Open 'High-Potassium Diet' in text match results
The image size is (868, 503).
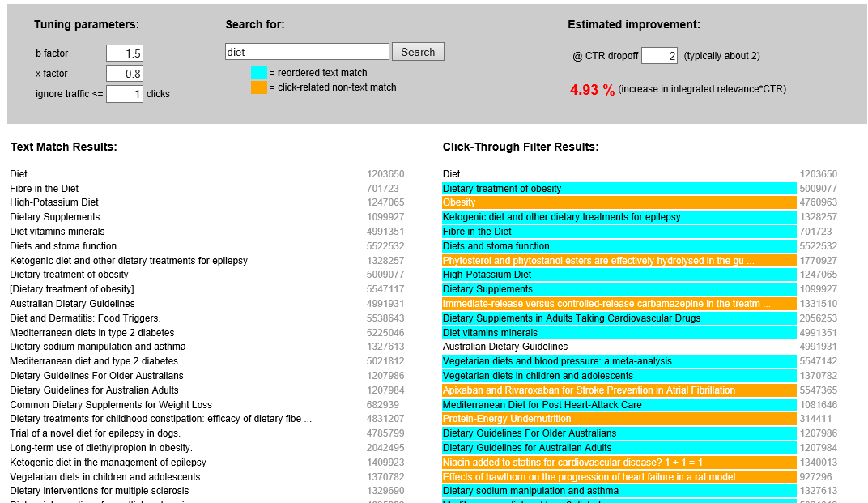54,202
